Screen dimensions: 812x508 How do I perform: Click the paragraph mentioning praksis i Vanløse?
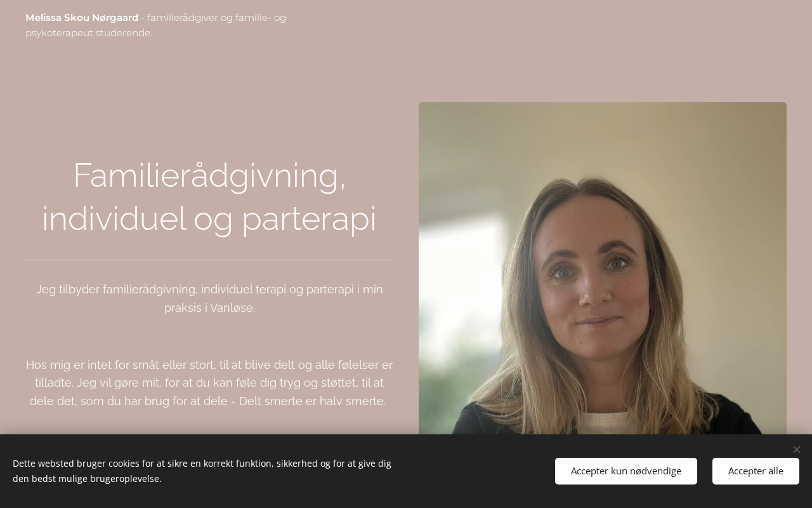click(209, 298)
